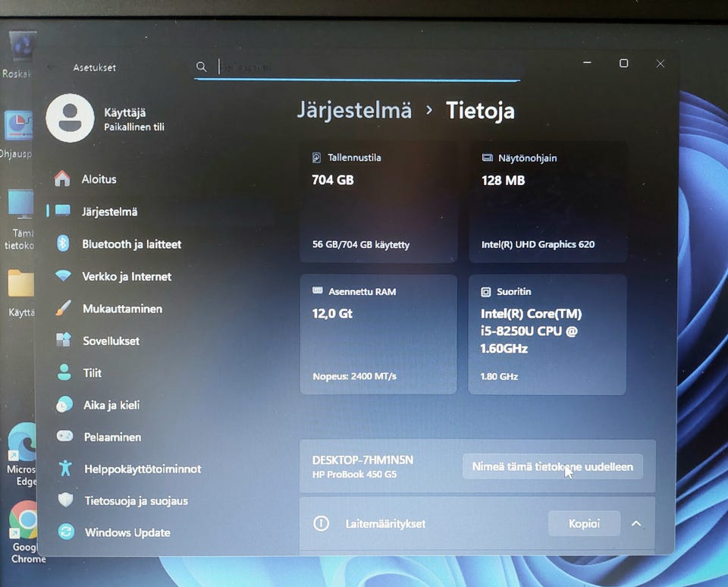Click the Järjestelmä monitor icon
The image size is (728, 587).
pos(63,211)
